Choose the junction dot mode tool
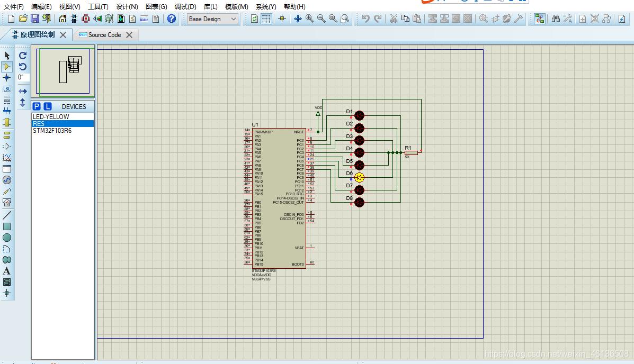634x364 pixels. (7, 78)
